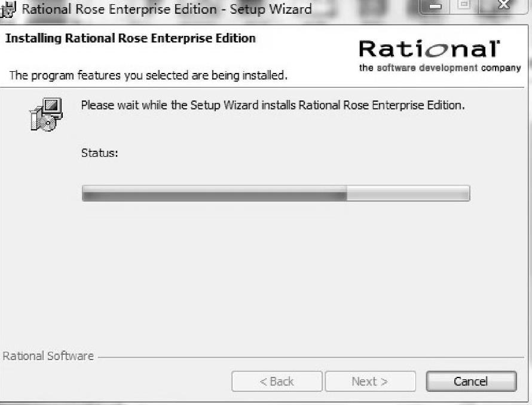Click the "Status:" label
The image size is (532, 405).
(x=99, y=153)
